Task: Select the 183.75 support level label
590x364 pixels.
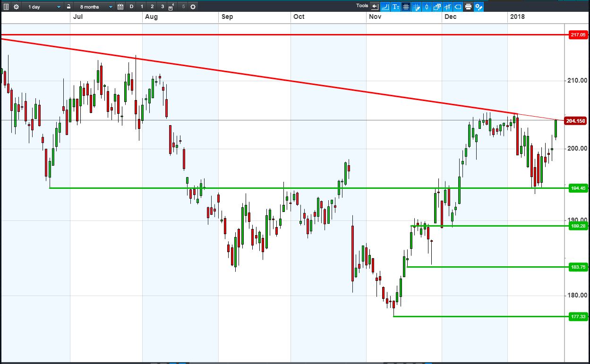Action: [578, 267]
